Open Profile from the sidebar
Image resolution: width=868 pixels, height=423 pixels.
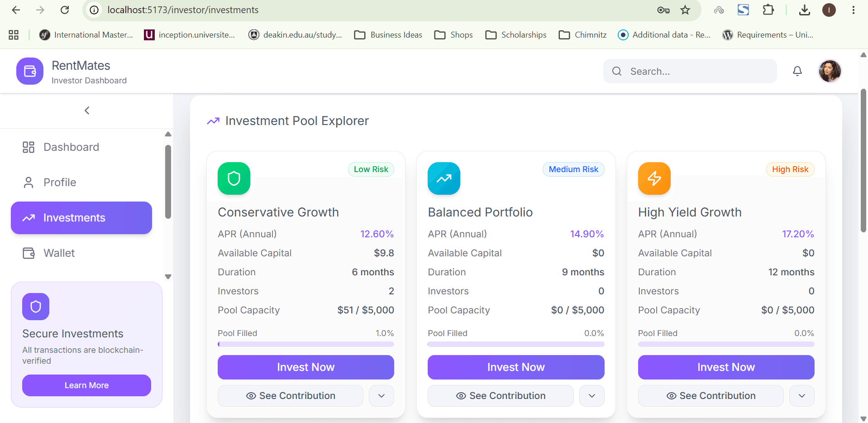point(81,183)
